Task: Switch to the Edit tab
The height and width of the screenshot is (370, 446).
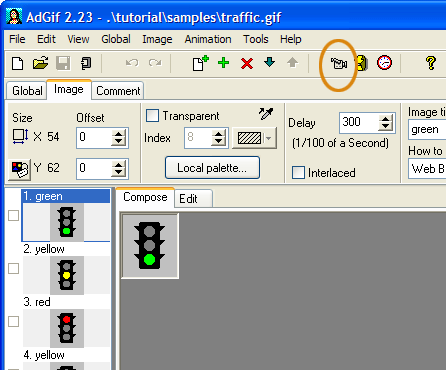Action: (188, 199)
